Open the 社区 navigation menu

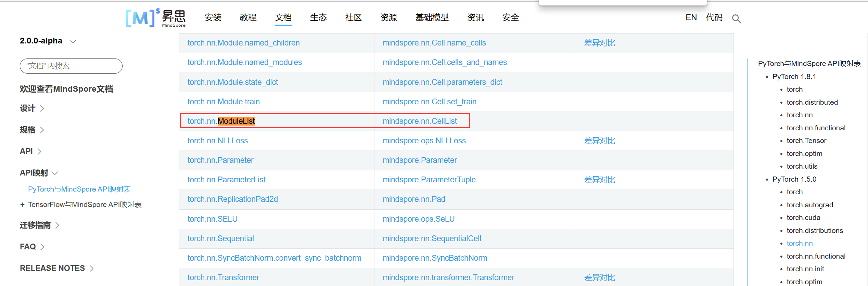pyautogui.click(x=354, y=17)
